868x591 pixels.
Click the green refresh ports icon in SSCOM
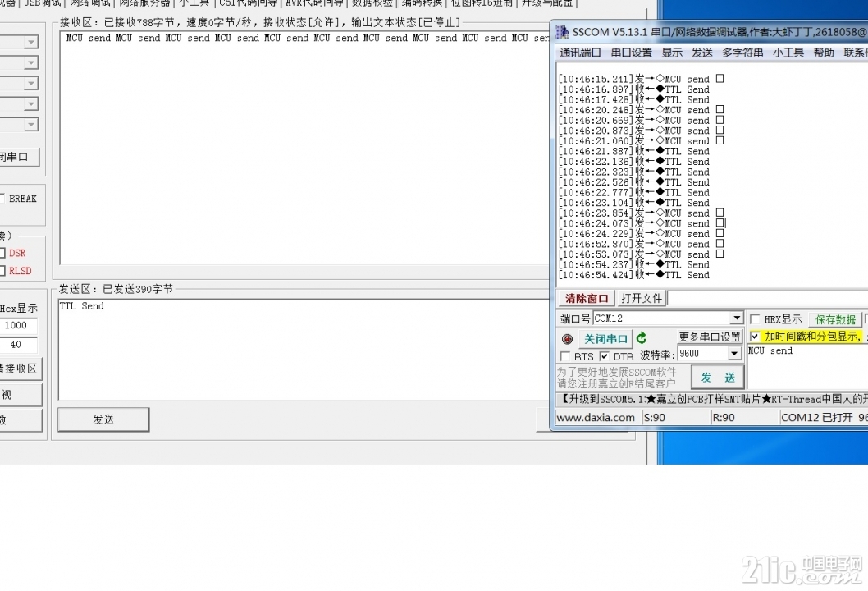coord(641,338)
